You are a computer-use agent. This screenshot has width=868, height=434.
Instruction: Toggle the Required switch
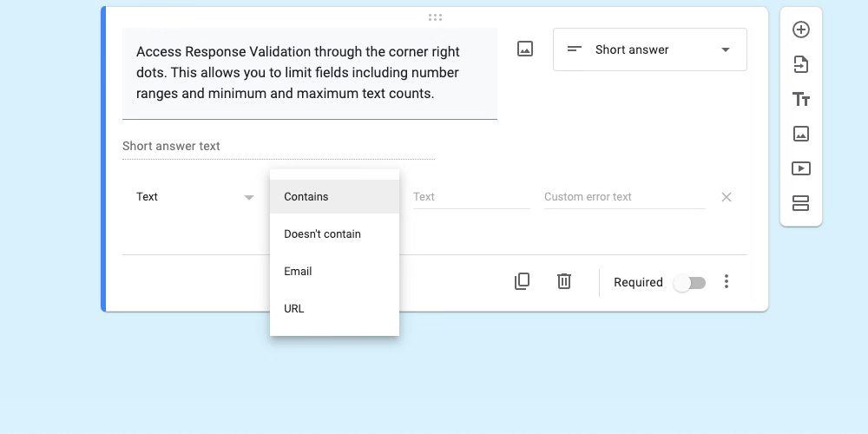click(x=689, y=284)
